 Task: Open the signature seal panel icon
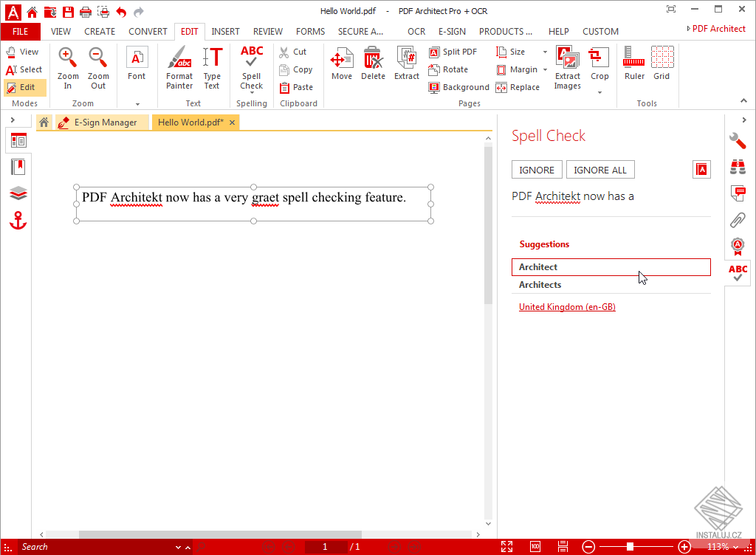(738, 247)
